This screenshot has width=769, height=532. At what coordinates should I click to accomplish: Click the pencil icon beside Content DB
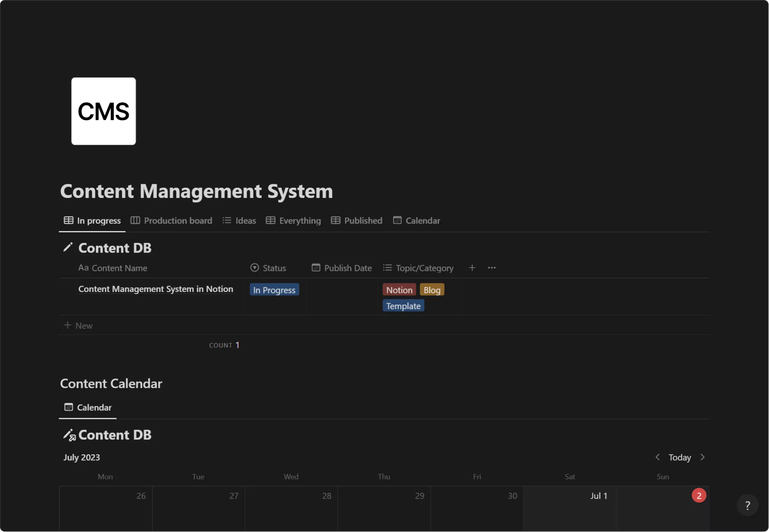pos(68,247)
